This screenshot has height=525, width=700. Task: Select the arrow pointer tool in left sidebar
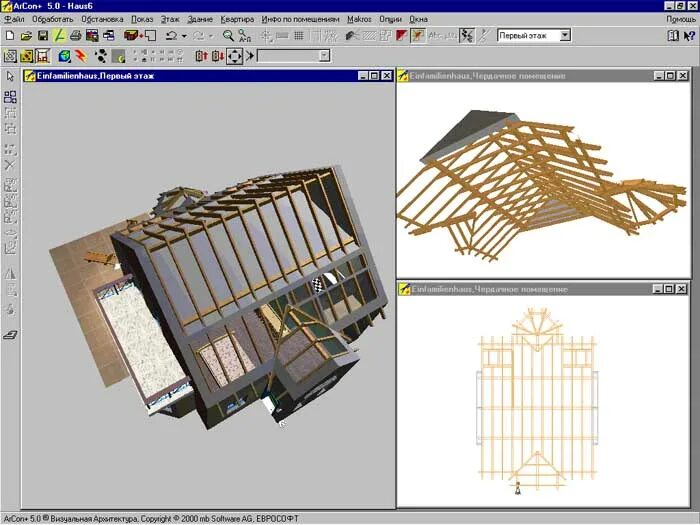[10, 76]
